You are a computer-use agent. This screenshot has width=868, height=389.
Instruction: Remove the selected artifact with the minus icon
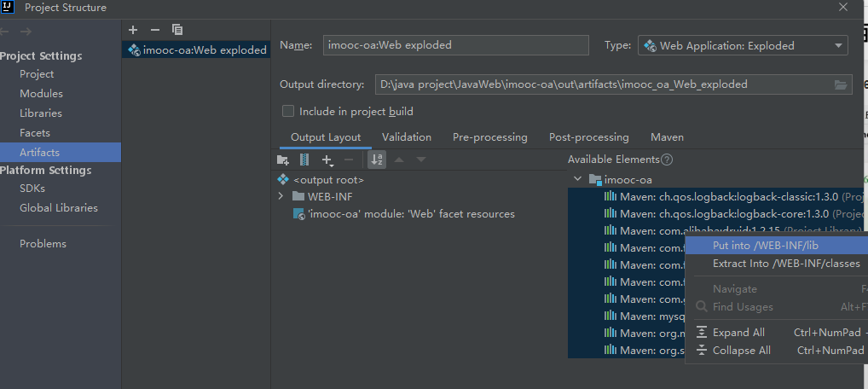154,30
